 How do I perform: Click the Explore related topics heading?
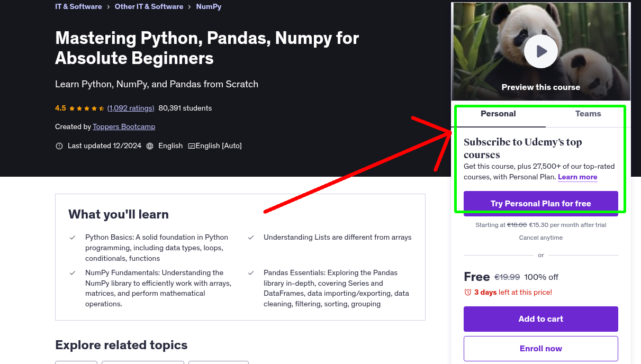point(121,345)
